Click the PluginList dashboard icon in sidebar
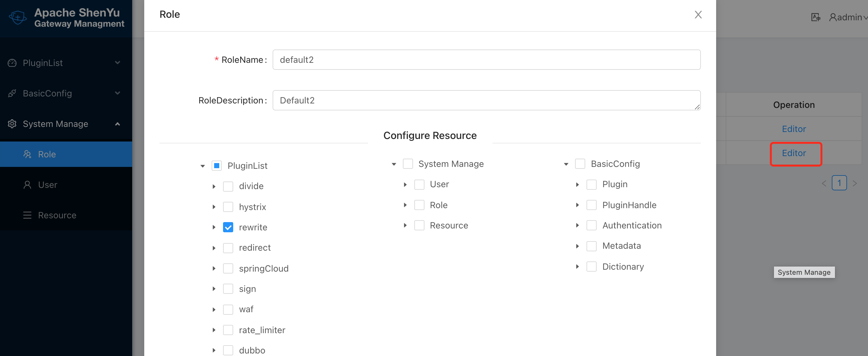Viewport: 868px width, 356px height. pos(12,63)
